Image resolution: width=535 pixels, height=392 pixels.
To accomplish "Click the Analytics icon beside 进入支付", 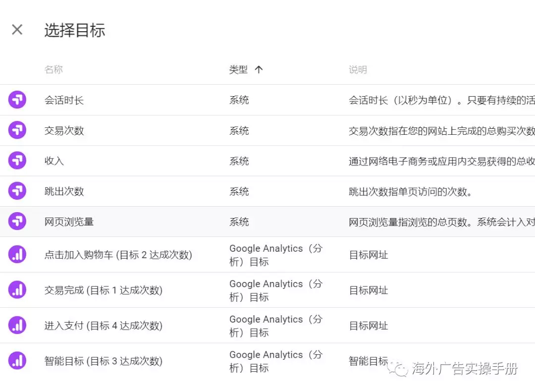I will click(17, 326).
